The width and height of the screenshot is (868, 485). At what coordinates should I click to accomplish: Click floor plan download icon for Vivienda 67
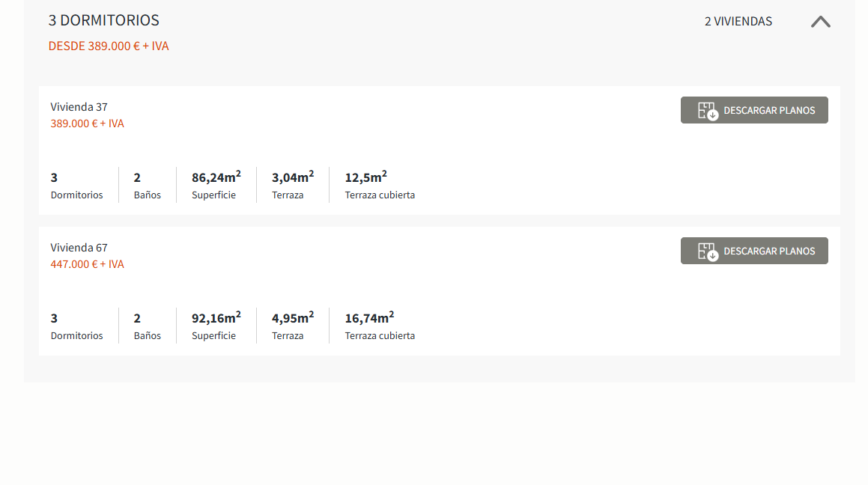click(708, 251)
